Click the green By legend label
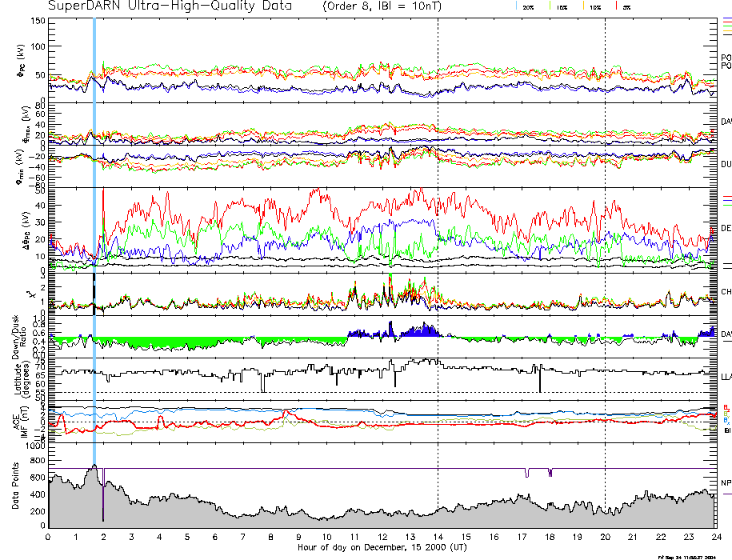The height and width of the screenshot is (560, 732). click(726, 414)
